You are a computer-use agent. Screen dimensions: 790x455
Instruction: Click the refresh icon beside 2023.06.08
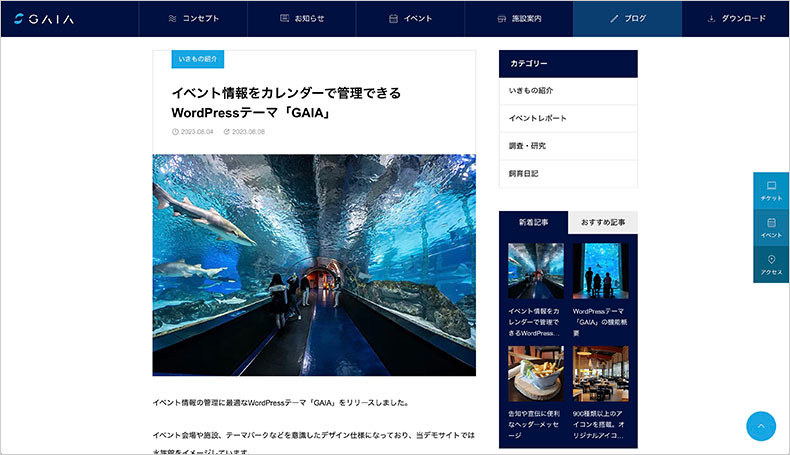[227, 132]
